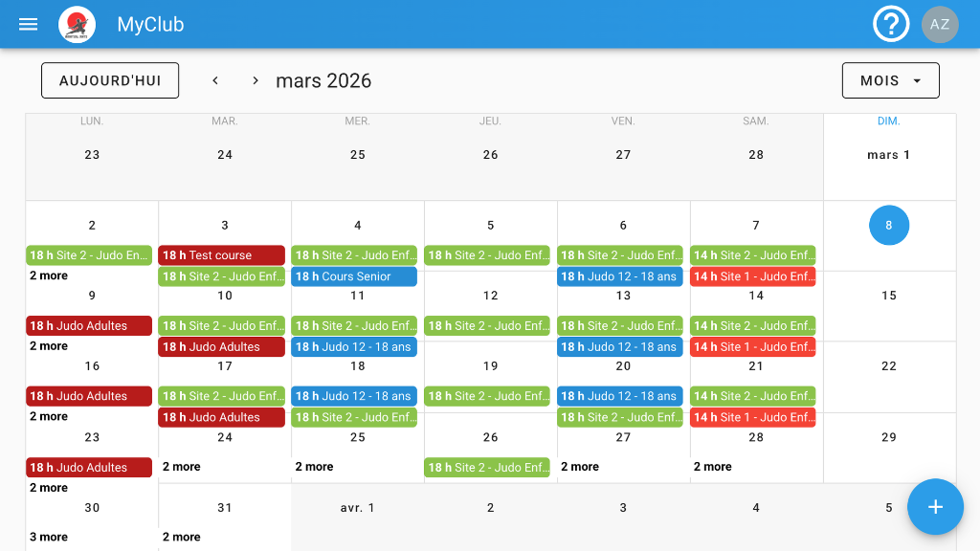Select the highlighted day 8 circle

889,226
